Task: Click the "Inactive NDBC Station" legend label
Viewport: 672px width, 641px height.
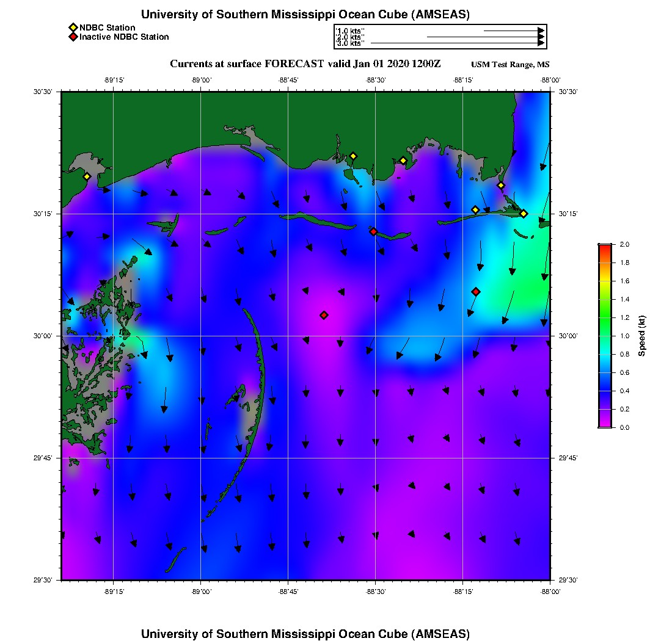Action: tap(124, 37)
